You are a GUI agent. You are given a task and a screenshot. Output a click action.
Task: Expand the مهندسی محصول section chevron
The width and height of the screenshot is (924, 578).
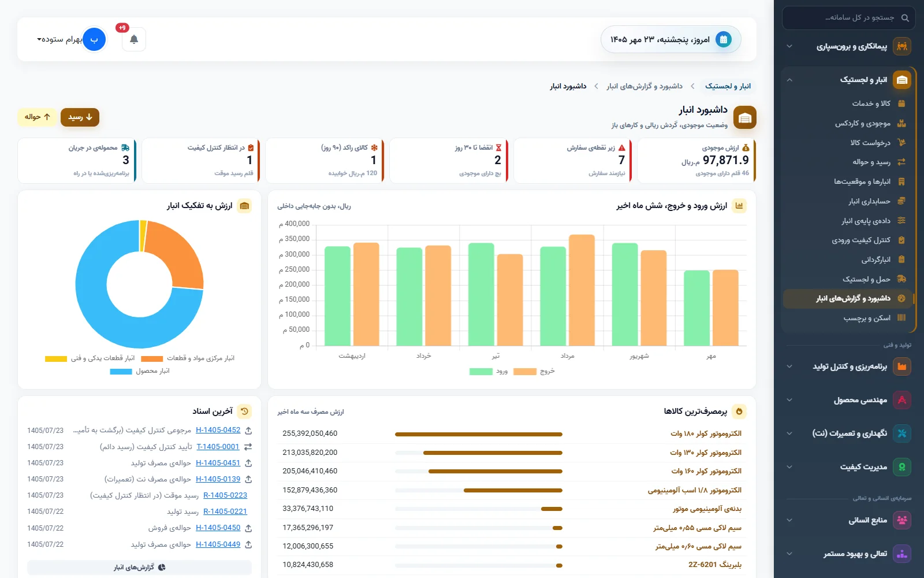789,400
